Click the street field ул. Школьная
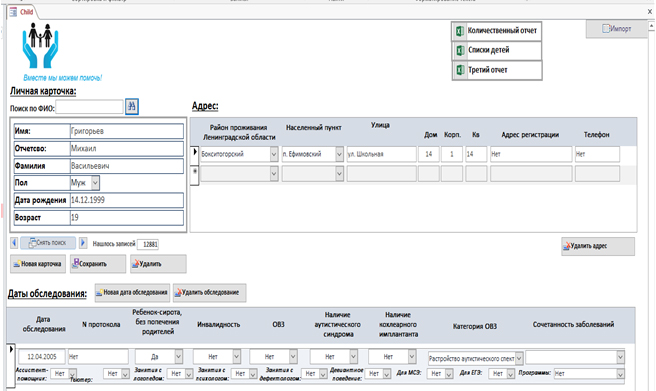The height and width of the screenshot is (391, 656). [x=382, y=154]
